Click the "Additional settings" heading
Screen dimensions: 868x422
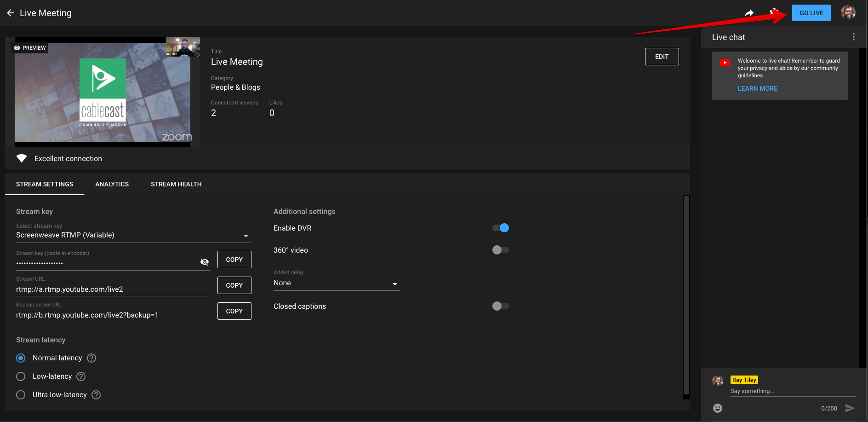pos(304,212)
